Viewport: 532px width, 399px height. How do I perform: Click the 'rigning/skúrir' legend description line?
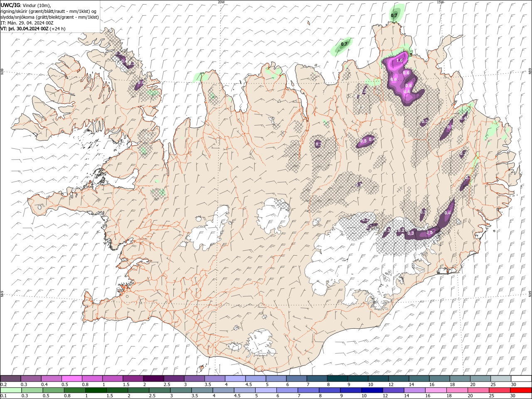pyautogui.click(x=49, y=11)
